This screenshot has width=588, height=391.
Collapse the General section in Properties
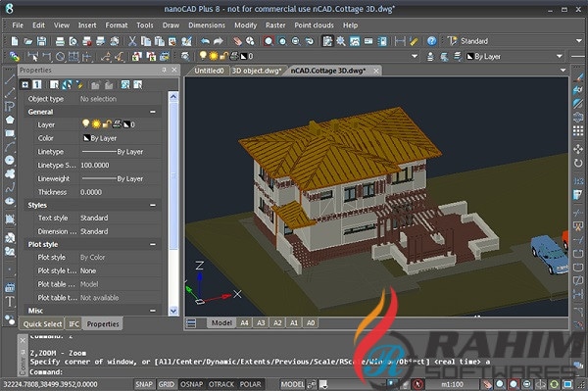pos(153,112)
